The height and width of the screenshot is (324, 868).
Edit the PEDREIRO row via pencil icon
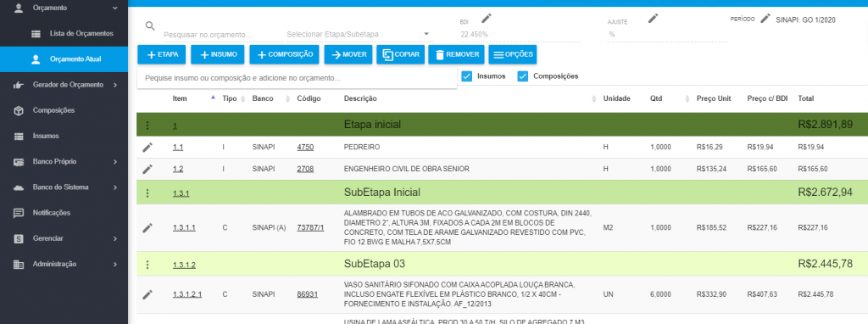(x=147, y=147)
